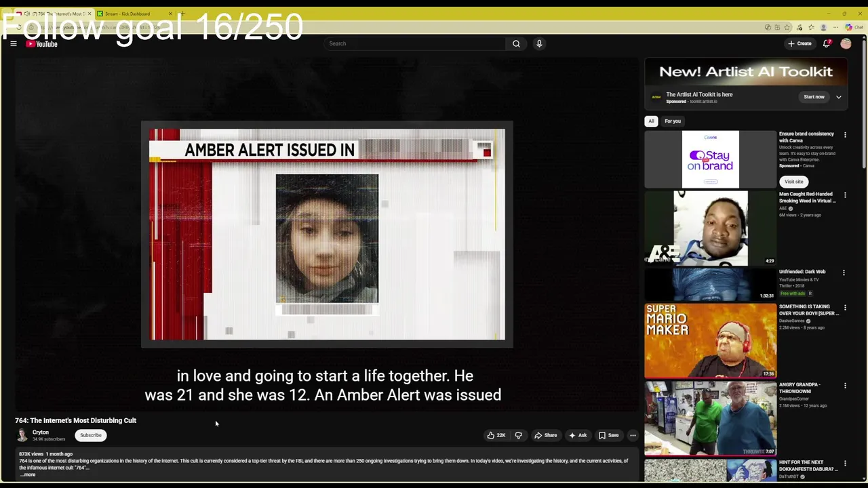Open options for Unfriended: Dark Web

pyautogui.click(x=844, y=272)
